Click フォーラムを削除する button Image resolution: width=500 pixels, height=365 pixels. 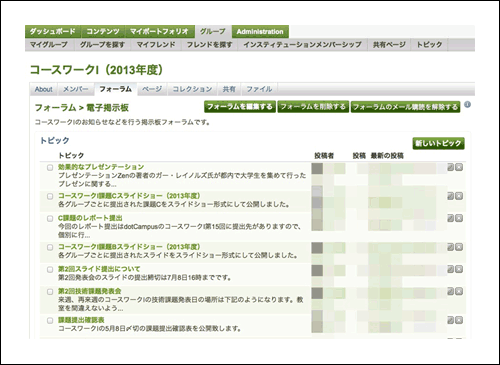[x=313, y=107]
